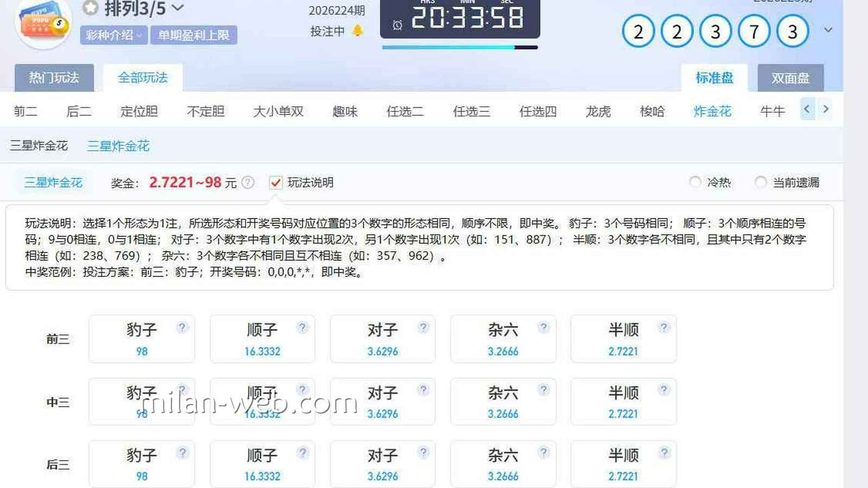The height and width of the screenshot is (488, 868).
Task: Open the 梭哈 play category
Action: (652, 111)
